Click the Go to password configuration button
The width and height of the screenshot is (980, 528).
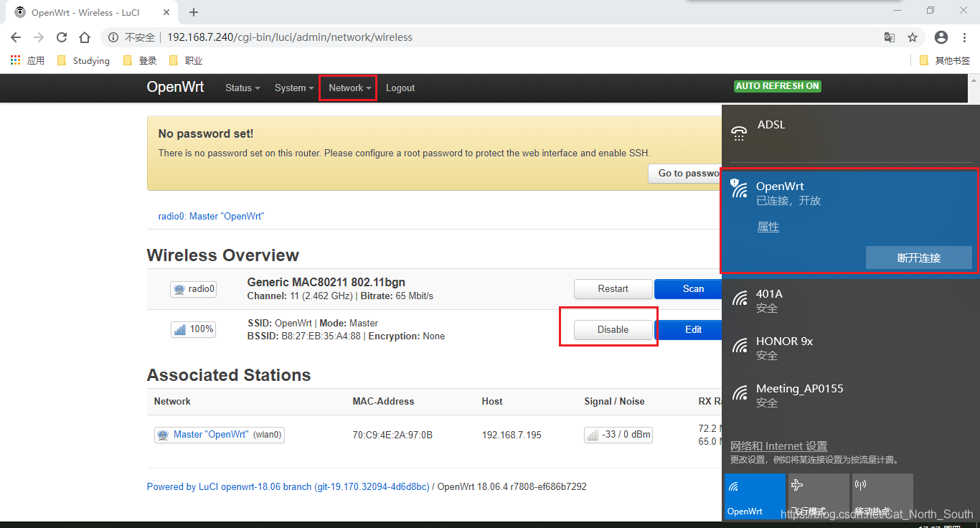[685, 173]
